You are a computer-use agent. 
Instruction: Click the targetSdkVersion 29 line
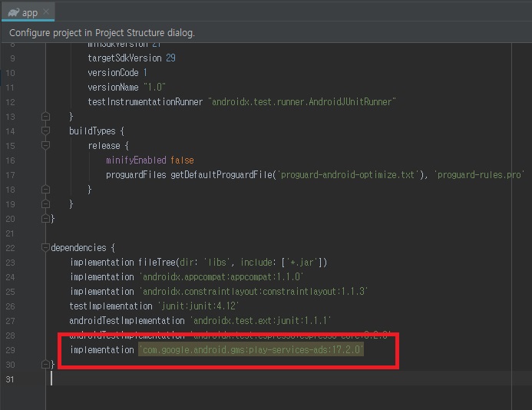[131, 58]
